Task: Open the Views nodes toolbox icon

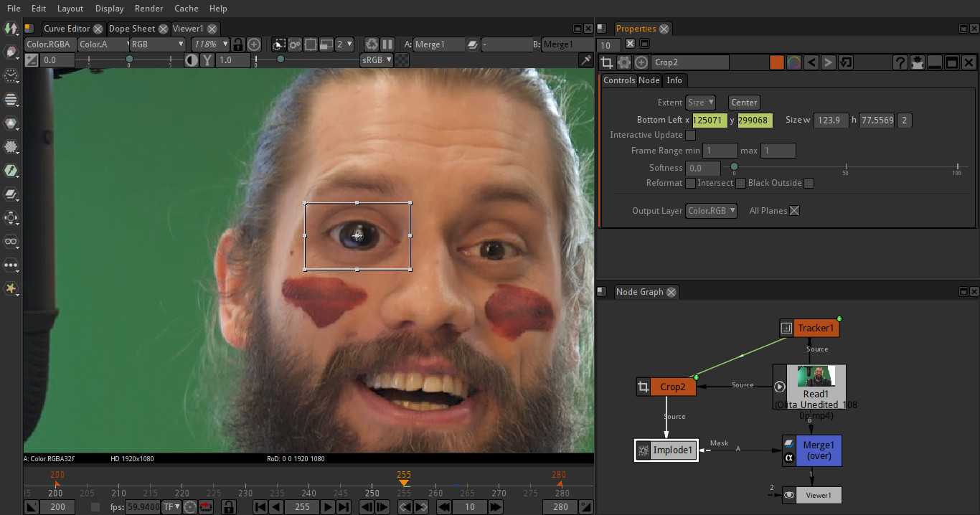Action: point(11,242)
